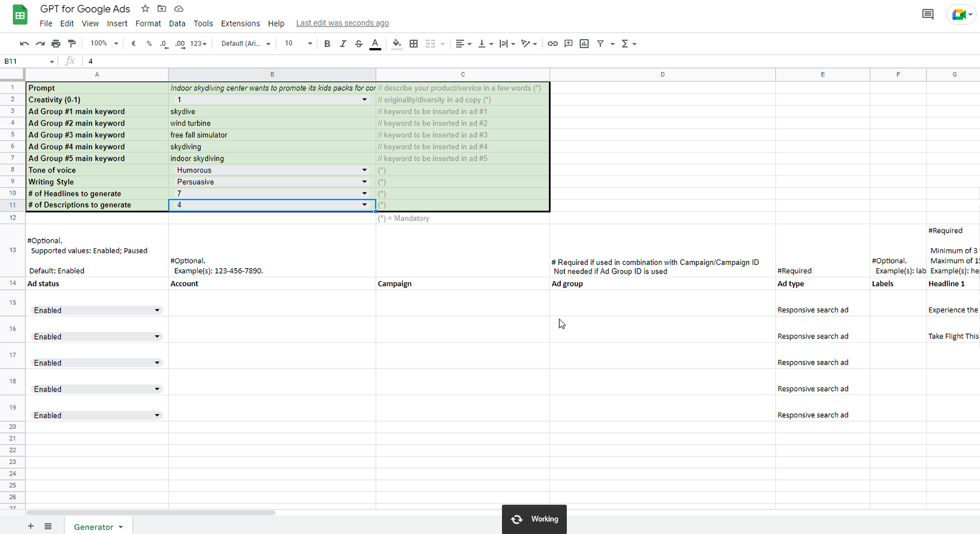
Task: Format as percent icon
Action: tap(149, 44)
